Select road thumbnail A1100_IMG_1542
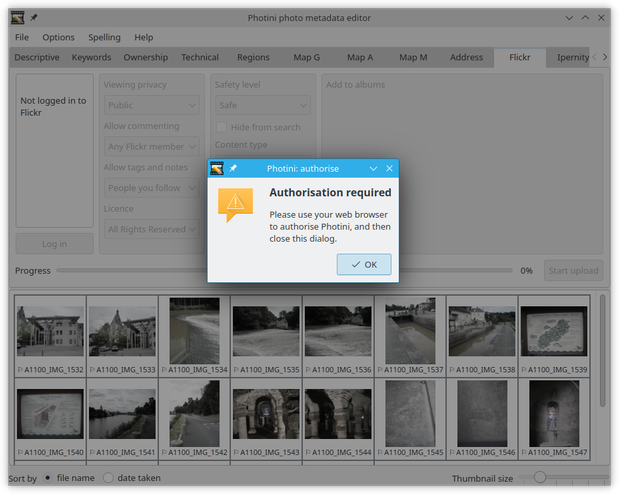 click(x=194, y=419)
